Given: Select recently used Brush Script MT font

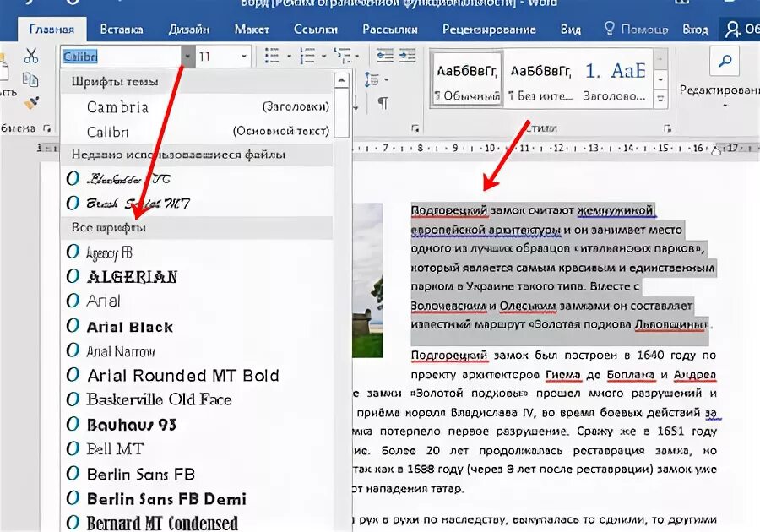Looking at the screenshot, I should point(198,203).
